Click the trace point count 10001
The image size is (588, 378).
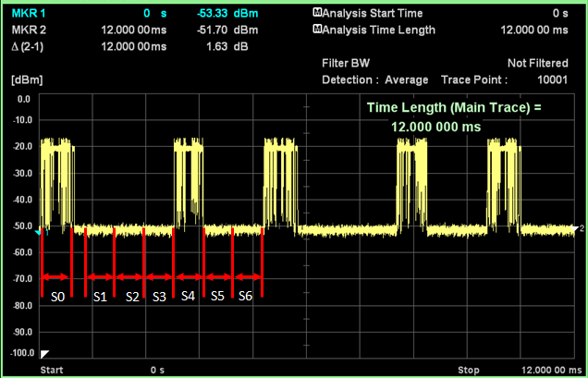pos(552,79)
